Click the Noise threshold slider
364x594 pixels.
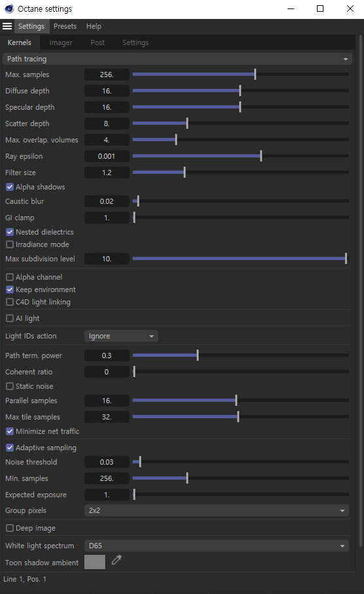(240, 461)
